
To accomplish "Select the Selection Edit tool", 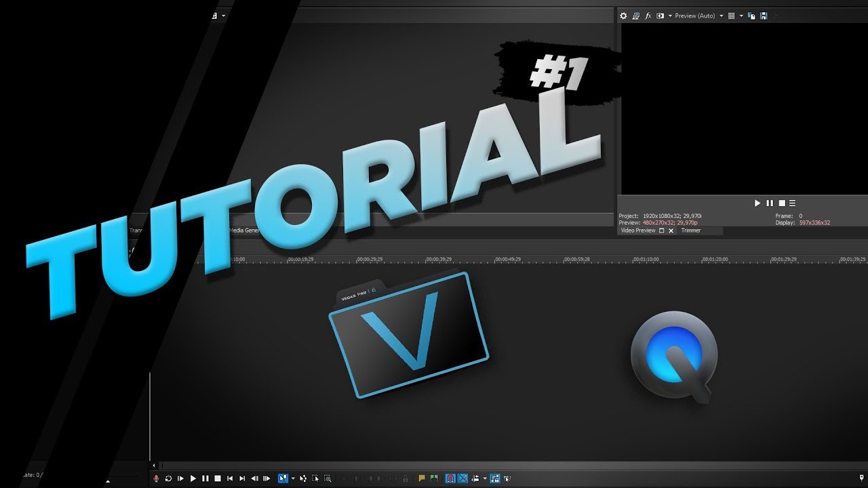I will [x=315, y=479].
